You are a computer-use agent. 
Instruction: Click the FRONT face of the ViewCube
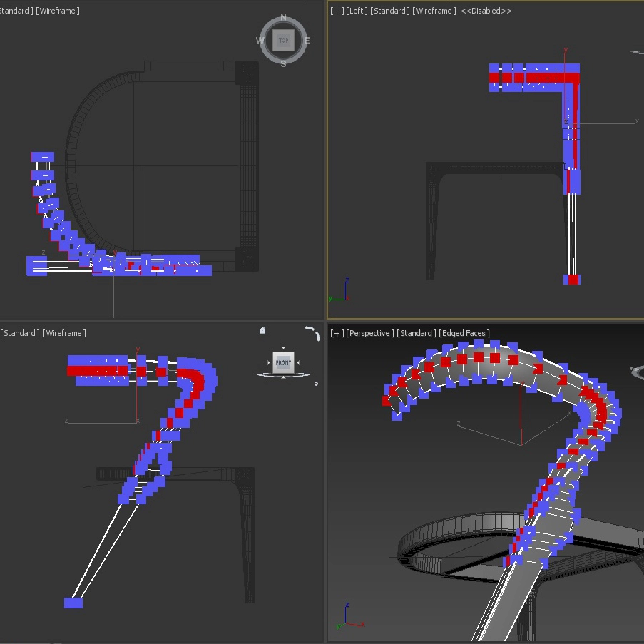[x=283, y=363]
